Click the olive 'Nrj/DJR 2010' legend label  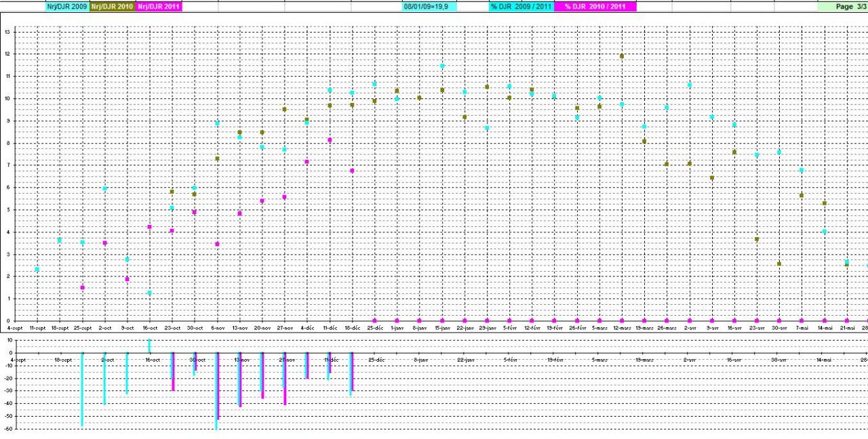112,6
